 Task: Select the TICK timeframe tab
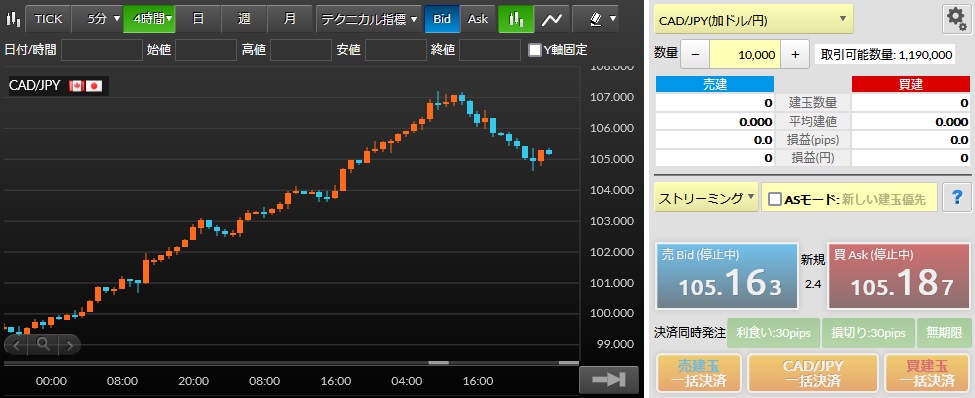tap(48, 19)
